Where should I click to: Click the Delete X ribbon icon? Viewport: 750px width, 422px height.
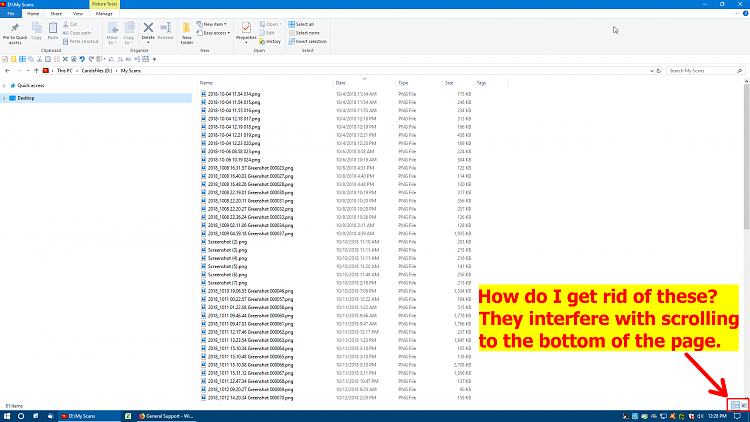[148, 28]
